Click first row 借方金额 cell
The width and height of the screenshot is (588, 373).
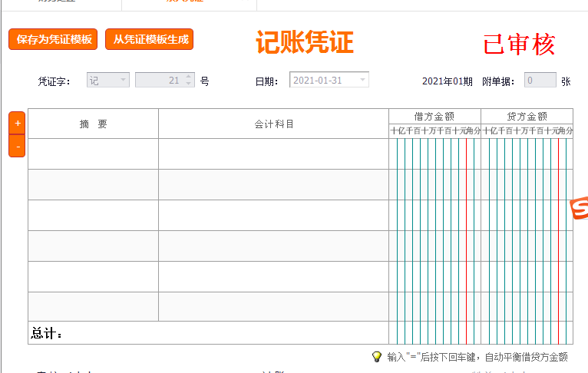(x=434, y=153)
